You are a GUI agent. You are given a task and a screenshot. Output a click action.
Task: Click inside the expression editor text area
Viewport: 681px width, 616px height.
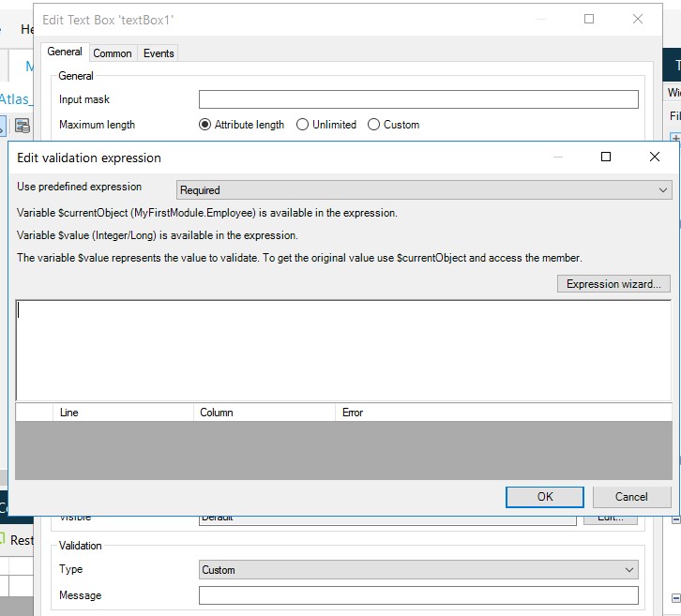[343, 351]
